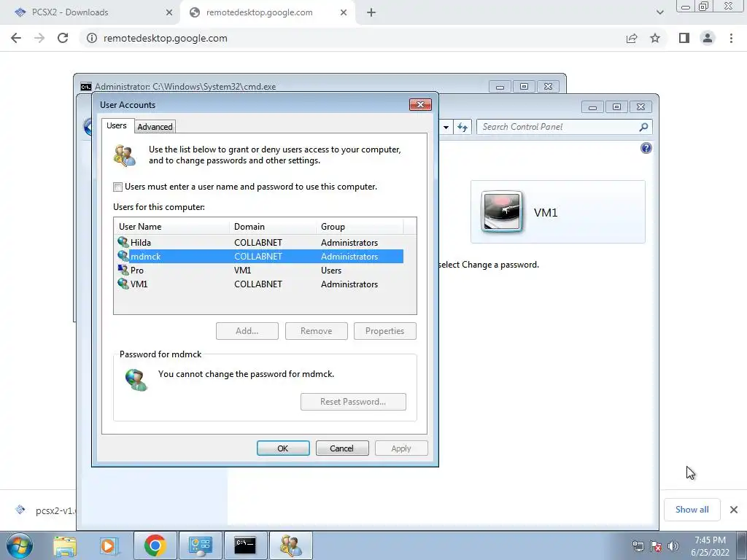Refresh the Control Panel address bar
Viewport: 747px width, 560px height.
coord(462,127)
